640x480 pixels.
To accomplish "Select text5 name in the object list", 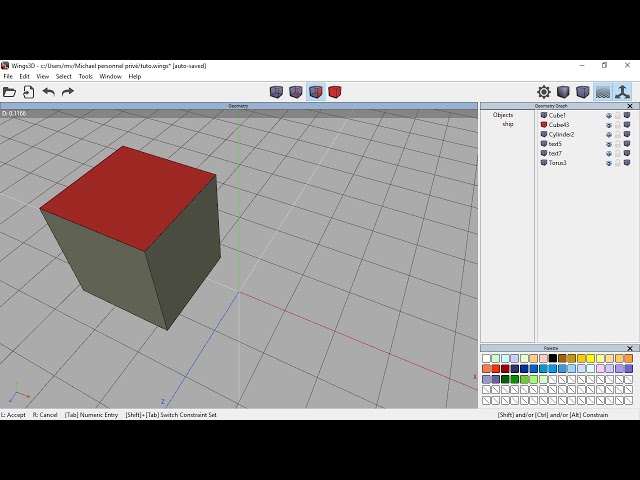I will (x=555, y=144).
